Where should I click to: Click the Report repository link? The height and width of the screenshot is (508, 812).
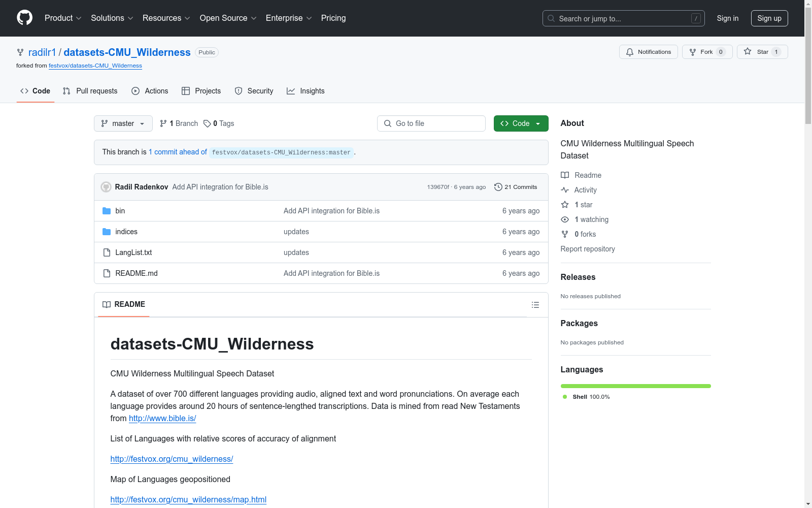pyautogui.click(x=588, y=249)
